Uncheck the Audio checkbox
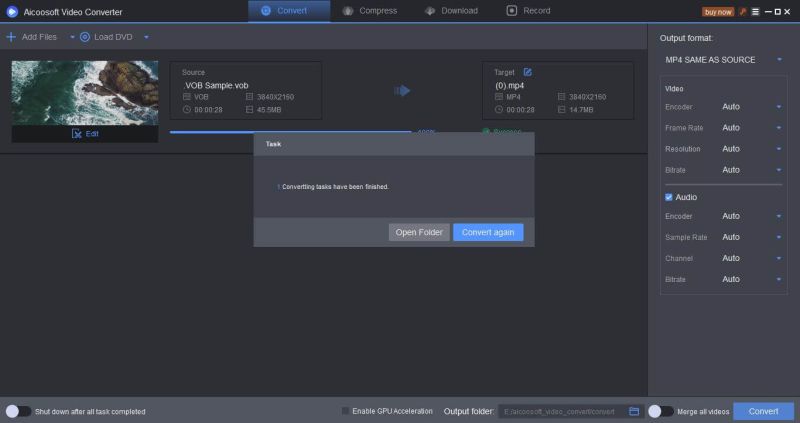The image size is (800, 423). pos(670,197)
